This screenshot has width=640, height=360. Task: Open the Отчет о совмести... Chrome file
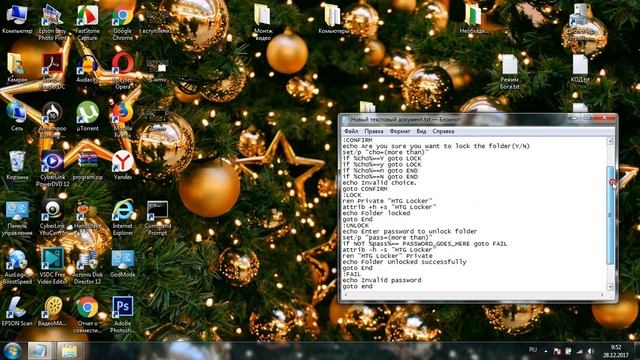tap(87, 314)
